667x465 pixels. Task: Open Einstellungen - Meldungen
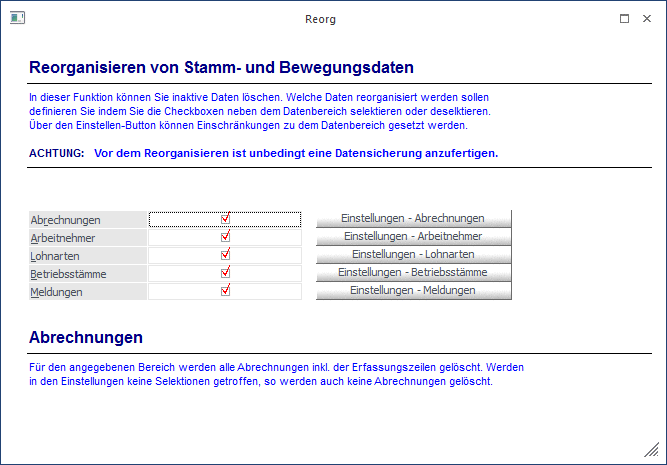coord(413,291)
